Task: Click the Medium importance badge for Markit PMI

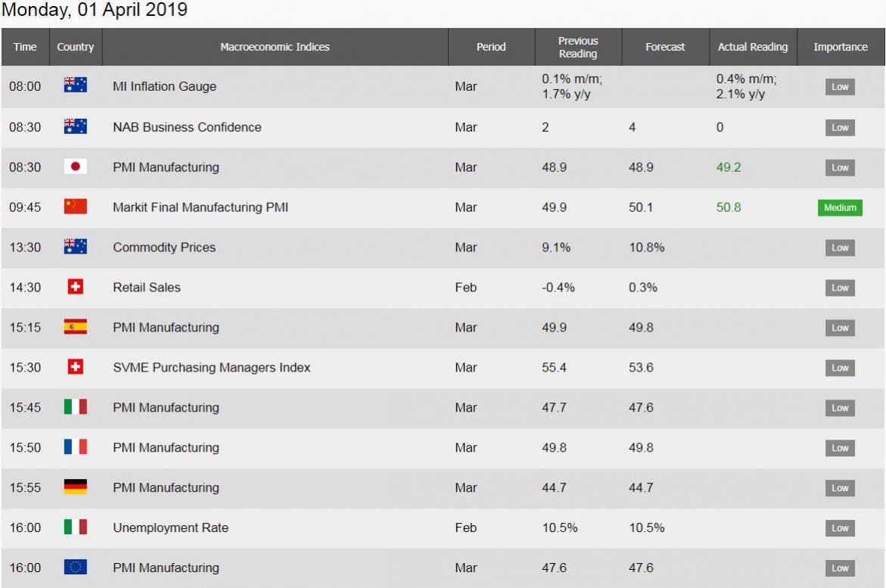Action: coord(840,207)
